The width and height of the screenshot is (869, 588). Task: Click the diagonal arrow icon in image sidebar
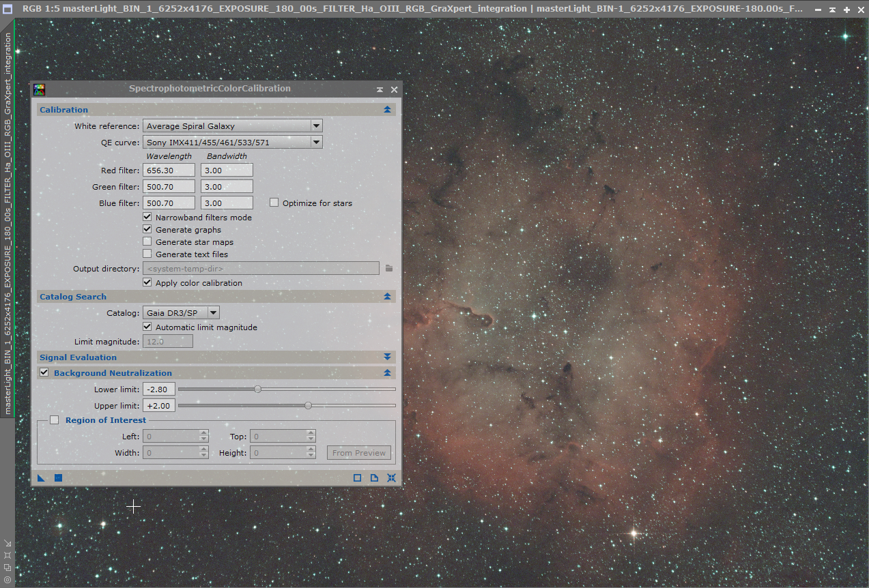coord(8,544)
